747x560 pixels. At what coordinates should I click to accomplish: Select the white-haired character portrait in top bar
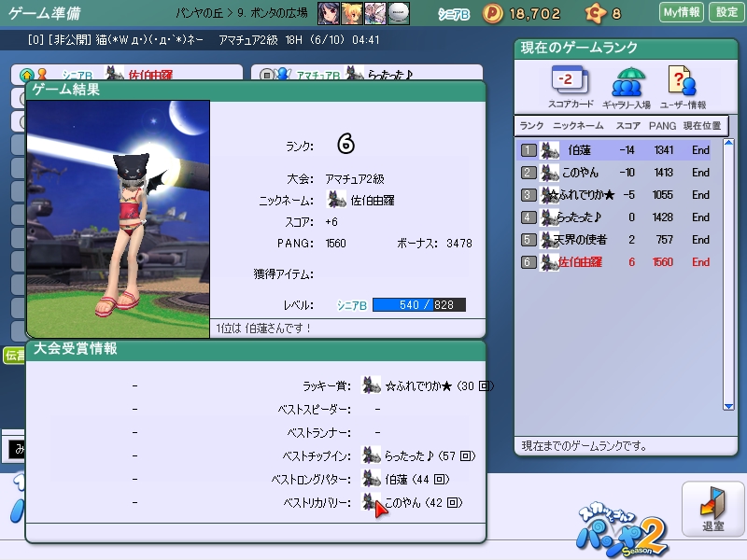(375, 13)
